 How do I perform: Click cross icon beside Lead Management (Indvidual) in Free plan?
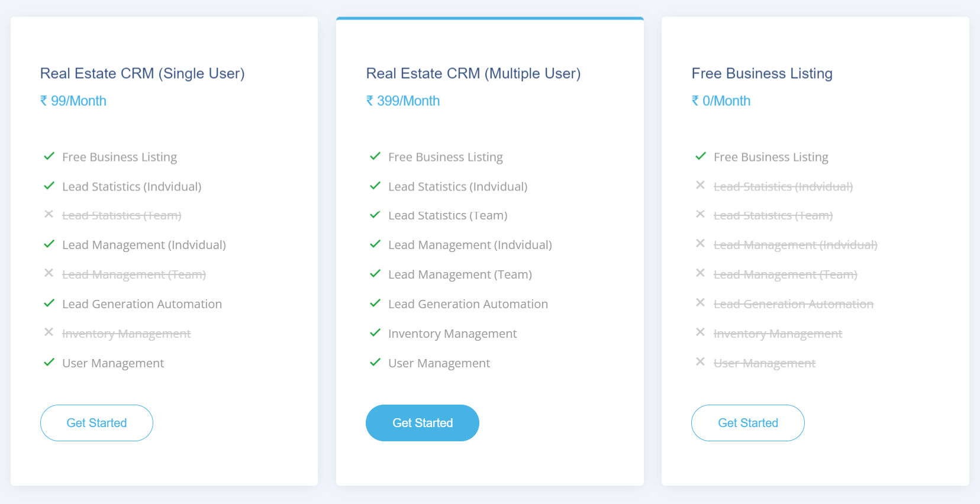(701, 243)
